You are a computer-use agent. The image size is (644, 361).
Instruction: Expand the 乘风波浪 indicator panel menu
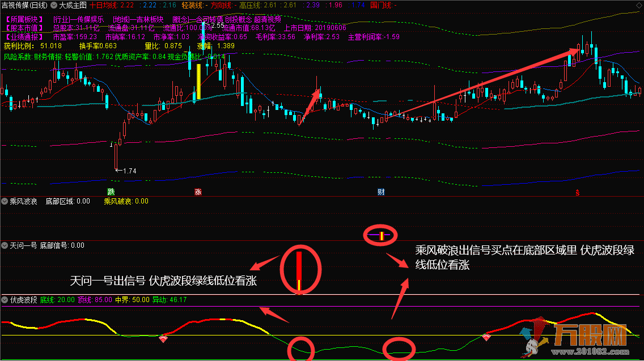tap(5, 201)
